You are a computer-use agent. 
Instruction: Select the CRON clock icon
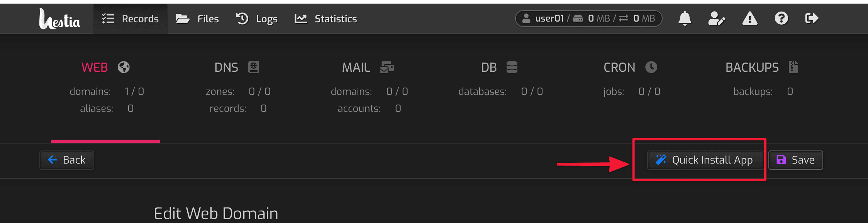(651, 67)
